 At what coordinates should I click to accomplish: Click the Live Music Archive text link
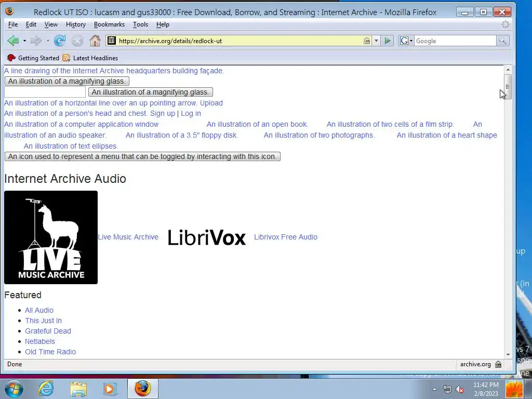(x=128, y=237)
